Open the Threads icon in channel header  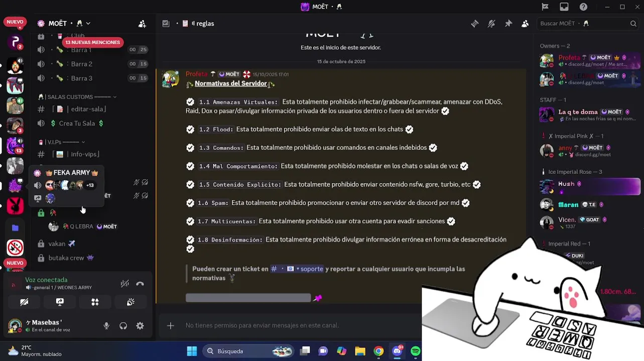(x=474, y=24)
